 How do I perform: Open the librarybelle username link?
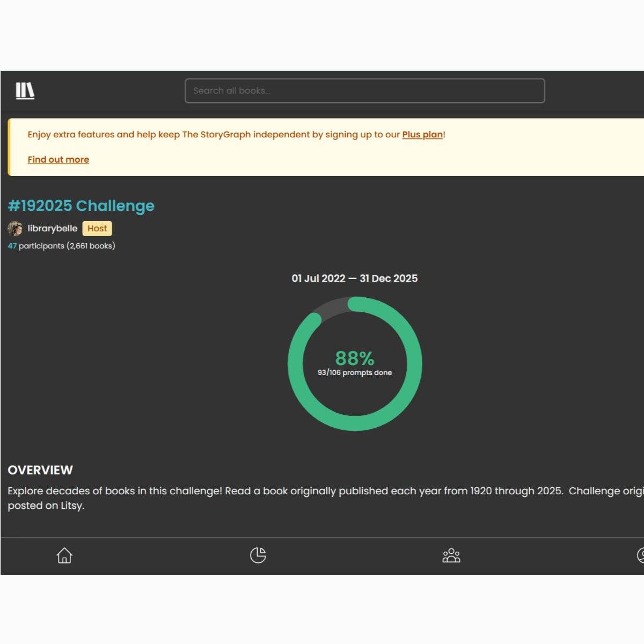(53, 229)
